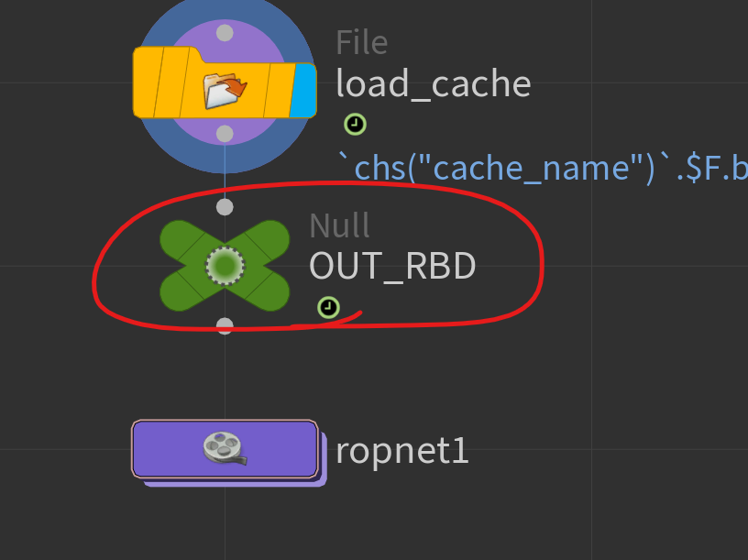Click the folder icon on load_cache node
Screen dimensions: 748x560
(x=225, y=91)
